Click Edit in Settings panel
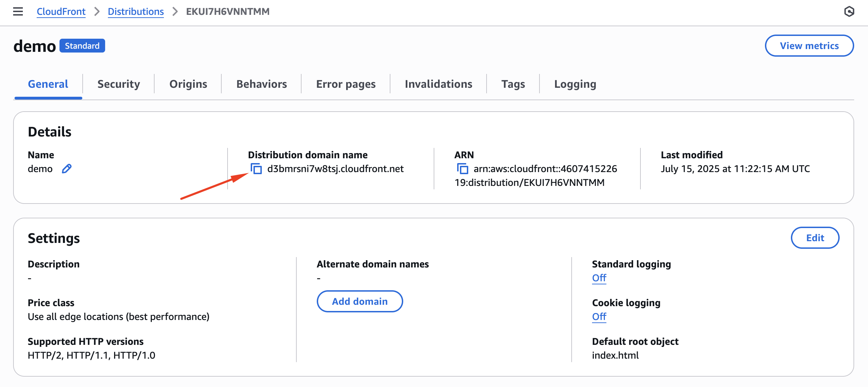 click(x=815, y=238)
